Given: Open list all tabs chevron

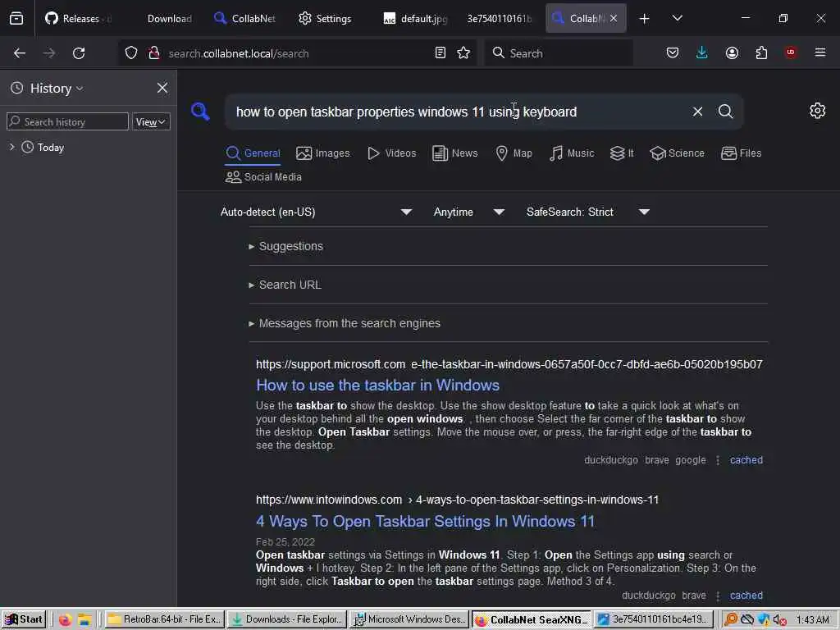Looking at the screenshot, I should [677, 18].
